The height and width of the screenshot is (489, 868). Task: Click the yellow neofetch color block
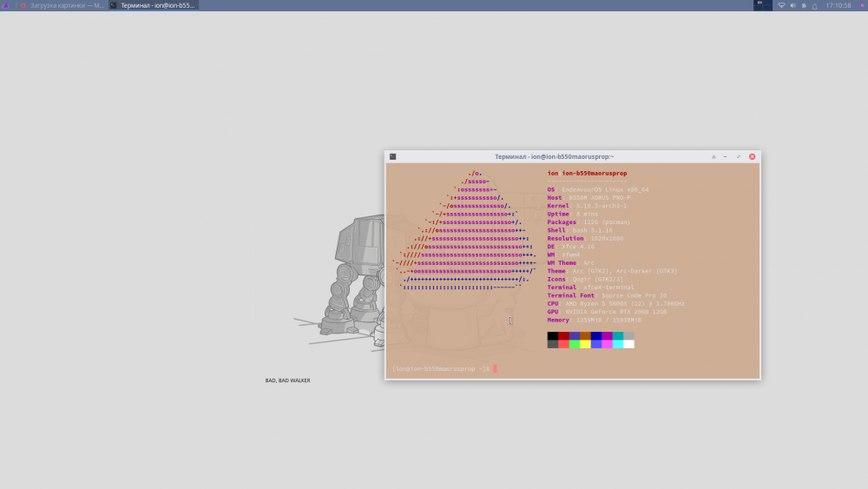click(x=585, y=344)
